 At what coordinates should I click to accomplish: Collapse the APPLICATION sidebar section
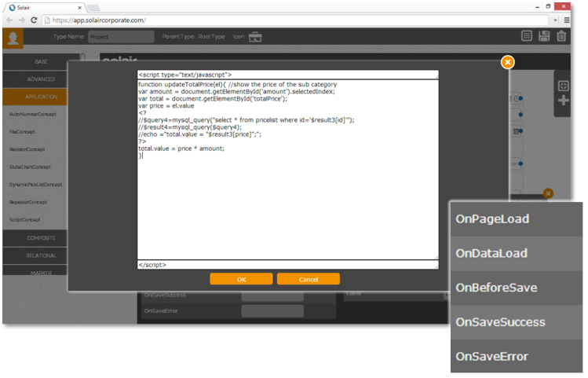click(x=35, y=97)
